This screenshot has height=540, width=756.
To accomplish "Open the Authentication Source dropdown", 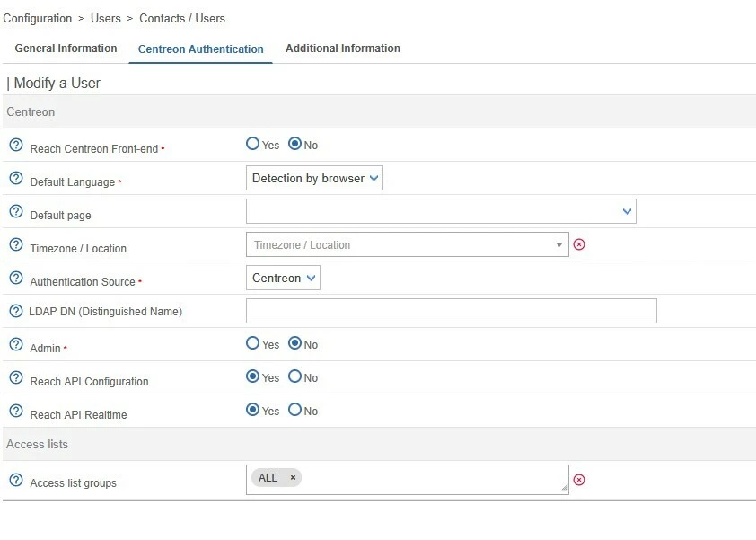I will click(283, 278).
